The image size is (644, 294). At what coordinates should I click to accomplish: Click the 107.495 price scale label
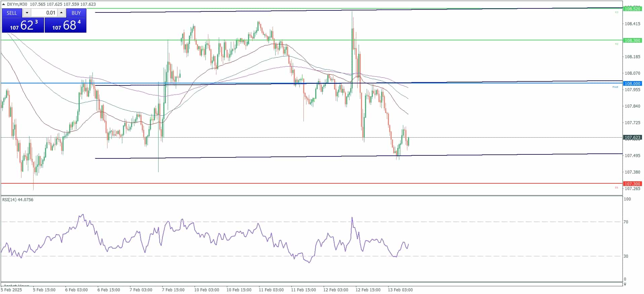pyautogui.click(x=632, y=156)
